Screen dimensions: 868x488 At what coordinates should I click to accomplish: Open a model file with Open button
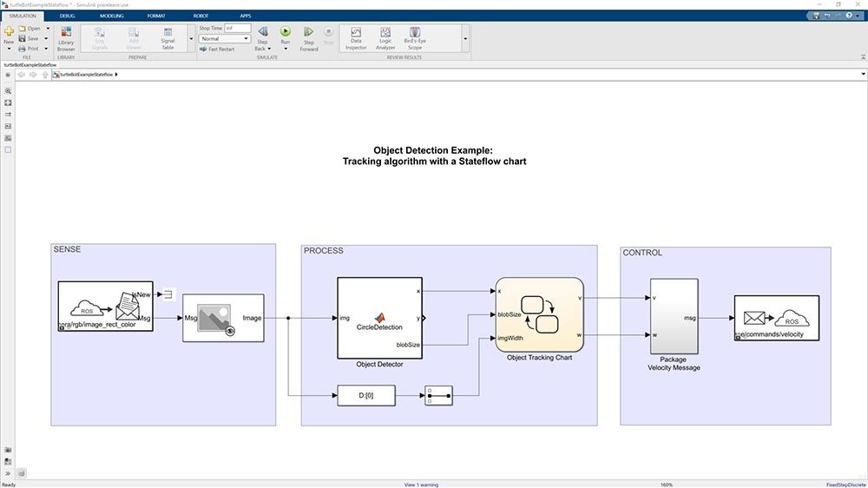(x=30, y=29)
